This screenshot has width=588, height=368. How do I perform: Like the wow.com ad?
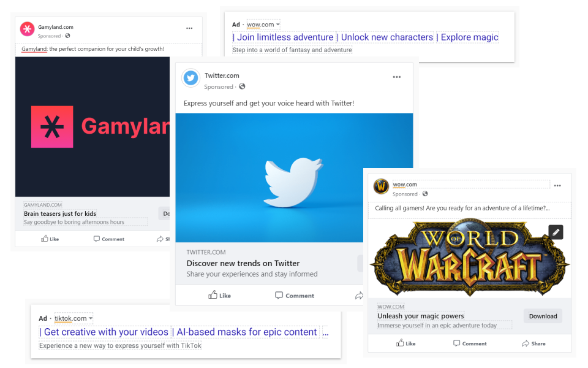(405, 343)
